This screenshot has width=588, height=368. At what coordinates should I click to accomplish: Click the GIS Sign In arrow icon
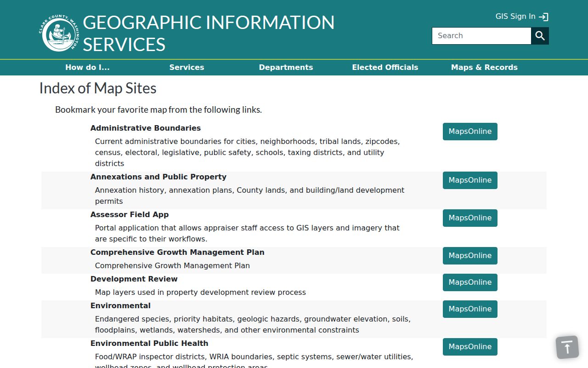pyautogui.click(x=543, y=17)
